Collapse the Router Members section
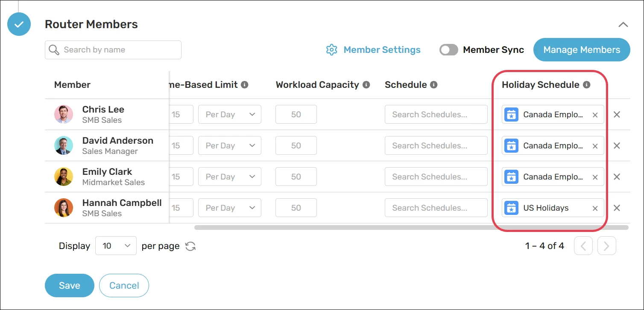644x310 pixels. point(623,24)
